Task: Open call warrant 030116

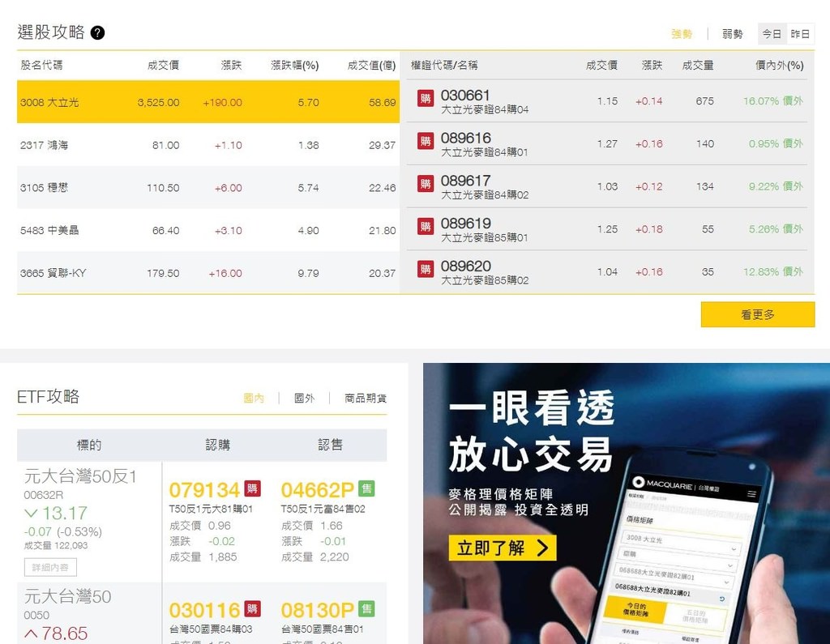Action: (x=204, y=610)
